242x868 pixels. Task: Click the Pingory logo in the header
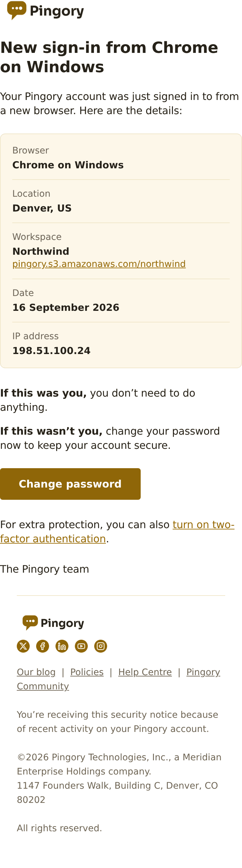[x=45, y=11]
